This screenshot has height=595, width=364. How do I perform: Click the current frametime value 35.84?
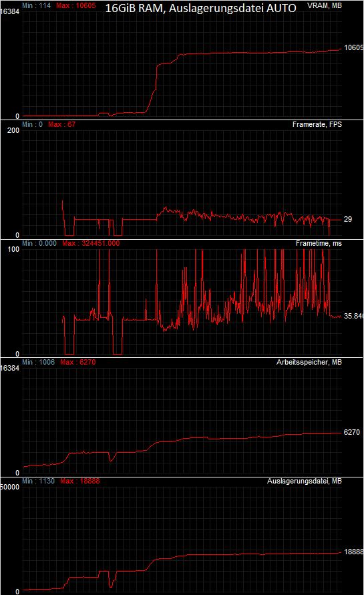click(354, 316)
